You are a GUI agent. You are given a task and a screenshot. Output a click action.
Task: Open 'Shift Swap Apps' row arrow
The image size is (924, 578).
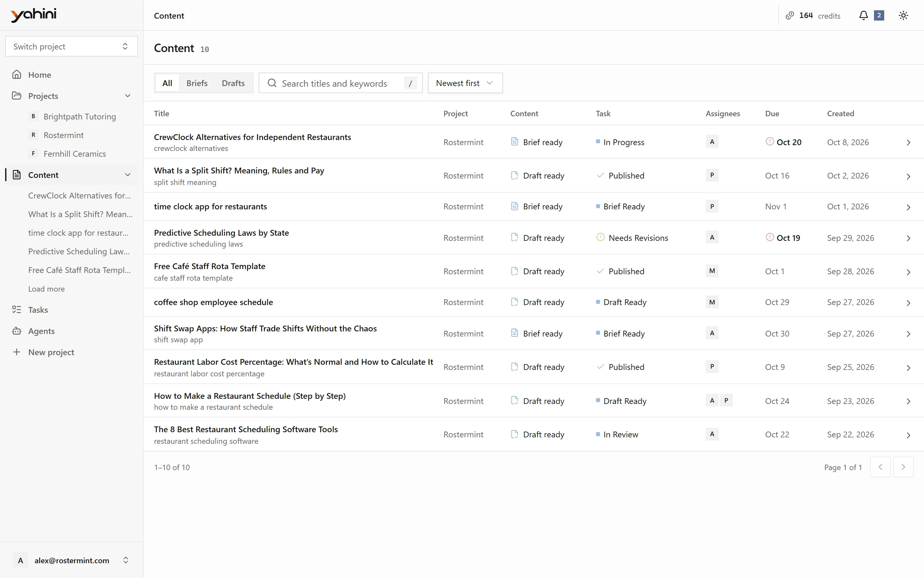click(908, 334)
